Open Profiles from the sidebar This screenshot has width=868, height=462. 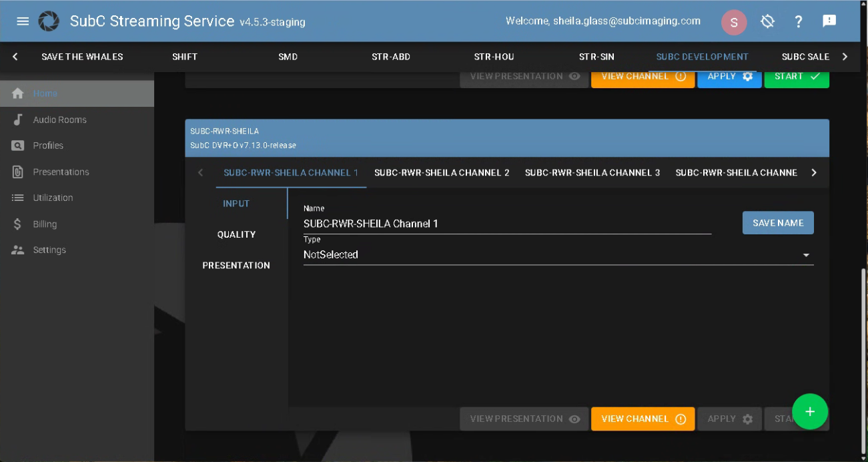coord(48,146)
